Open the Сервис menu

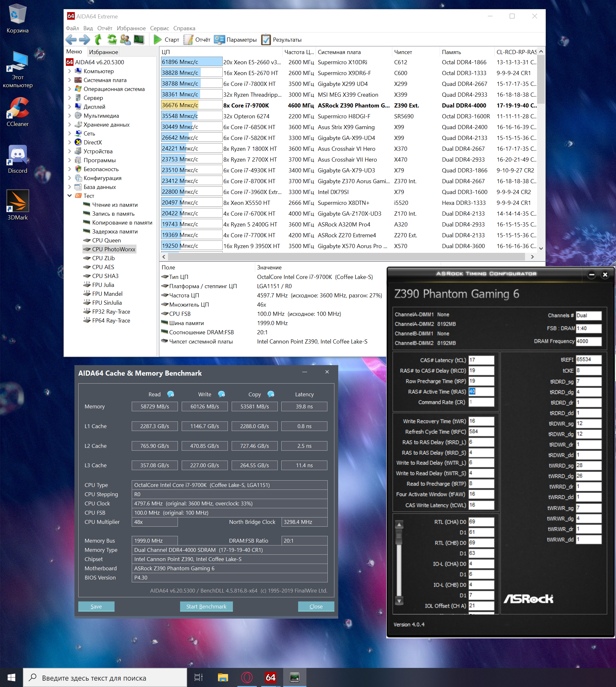[159, 28]
